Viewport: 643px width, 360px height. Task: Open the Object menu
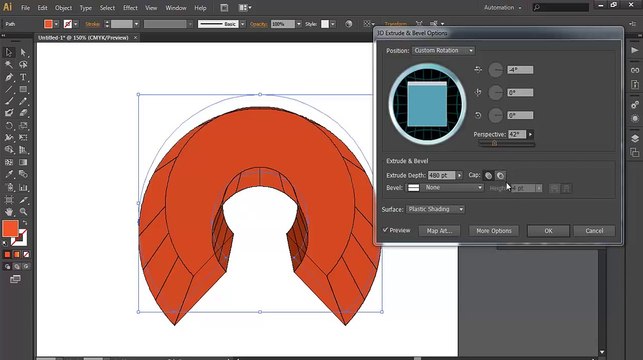tap(63, 8)
